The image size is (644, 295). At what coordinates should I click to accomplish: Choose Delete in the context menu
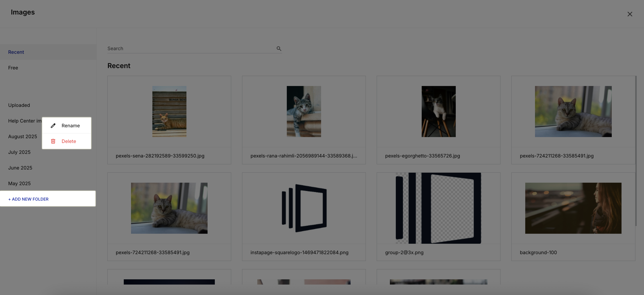(x=69, y=141)
